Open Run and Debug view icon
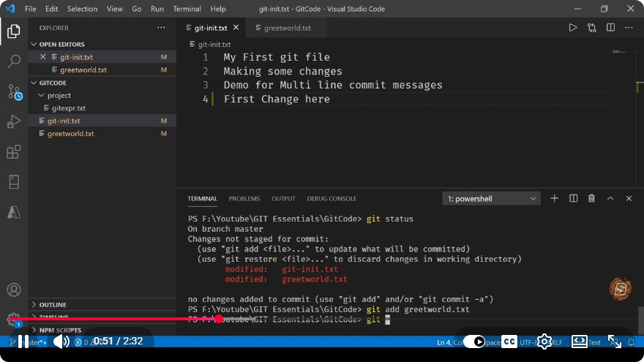Screen dimensions: 644x362 click(x=14, y=122)
